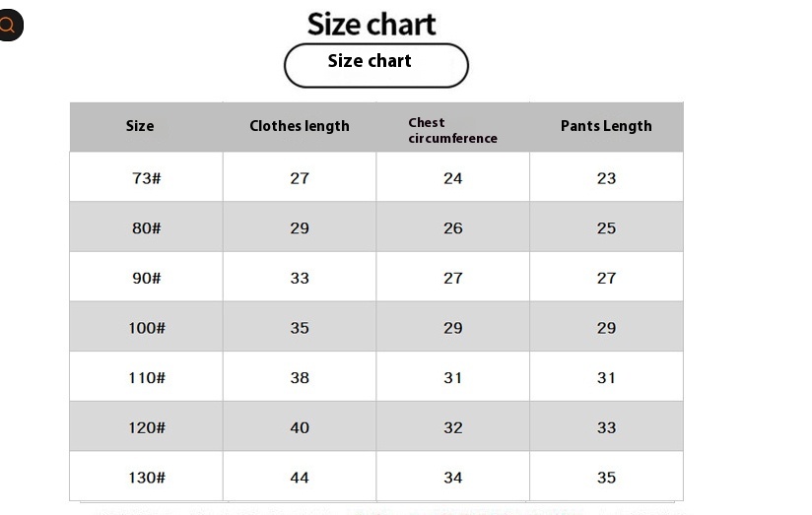Click the 110# size row label
Screen dimensions: 812x515
146,377
